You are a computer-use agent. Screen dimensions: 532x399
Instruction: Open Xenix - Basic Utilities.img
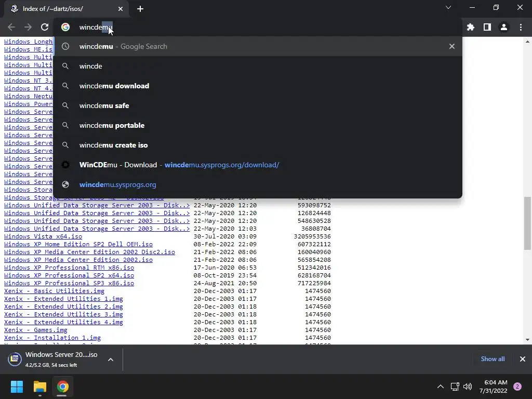pyautogui.click(x=54, y=291)
